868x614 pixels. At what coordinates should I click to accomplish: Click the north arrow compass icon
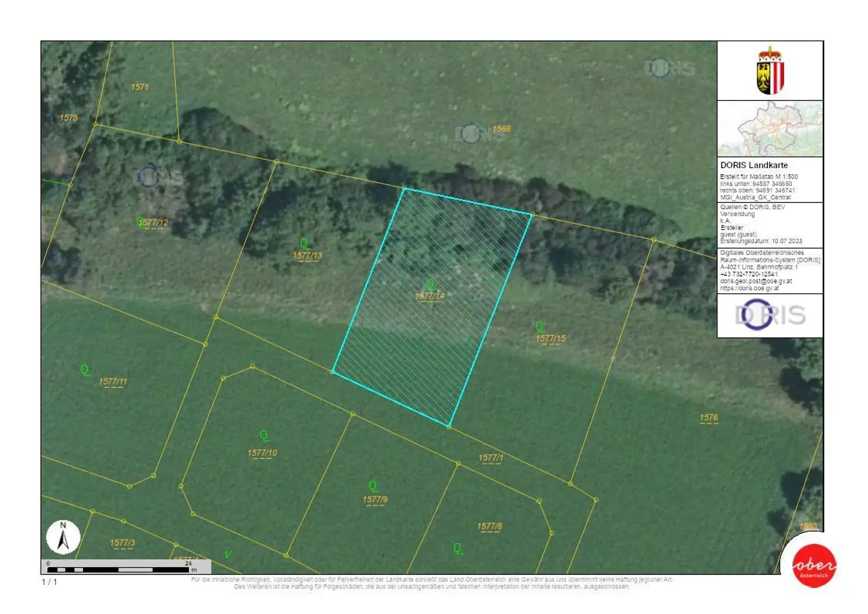(63, 537)
